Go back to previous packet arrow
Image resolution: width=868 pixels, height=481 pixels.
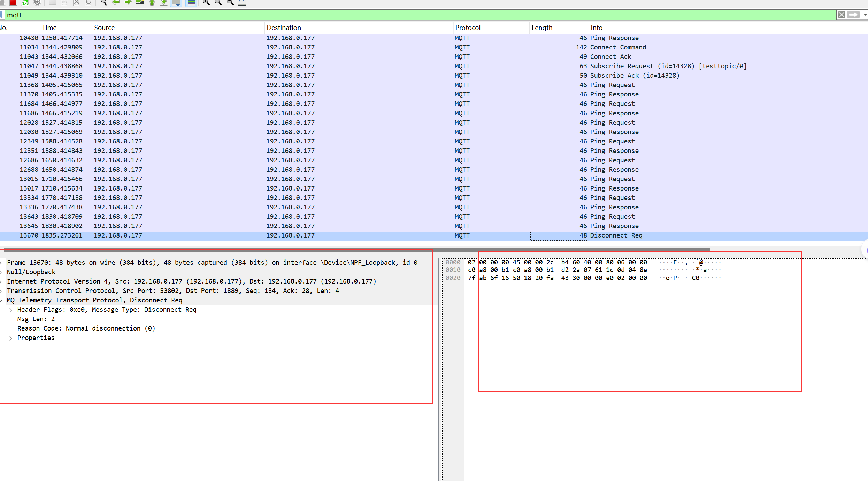[116, 2]
